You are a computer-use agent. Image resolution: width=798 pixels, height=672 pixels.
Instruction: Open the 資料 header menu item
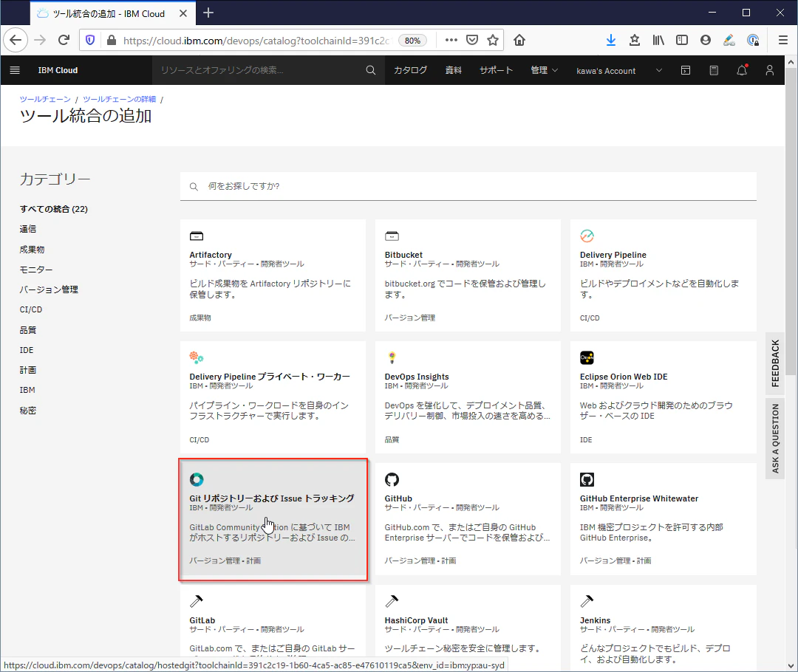coord(454,70)
